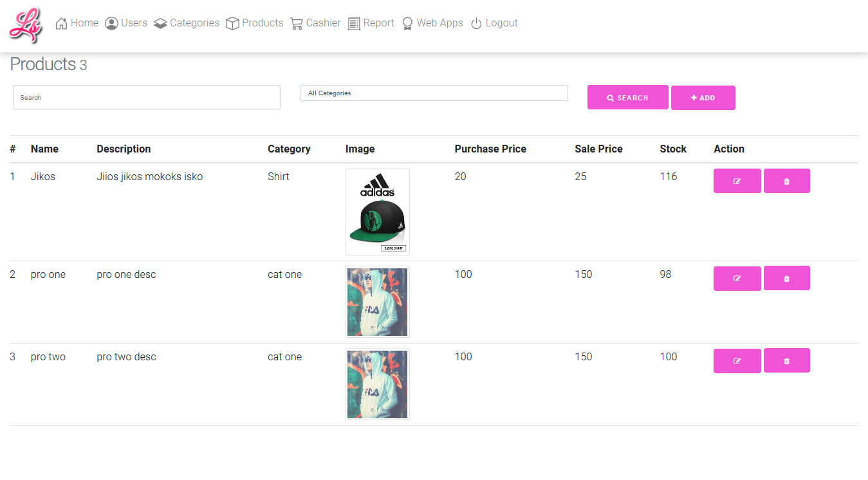Viewport: 868px width, 480px height.
Task: Select Web Apps in navigation
Action: [432, 23]
